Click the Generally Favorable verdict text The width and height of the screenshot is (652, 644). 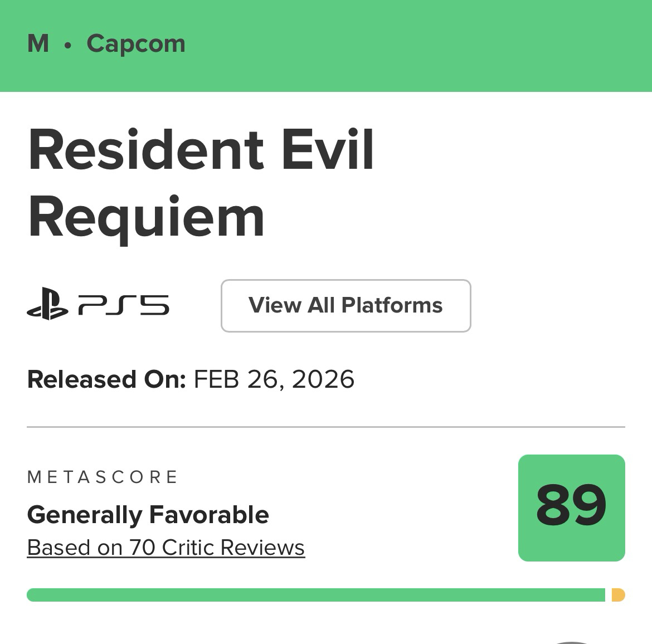(x=148, y=515)
